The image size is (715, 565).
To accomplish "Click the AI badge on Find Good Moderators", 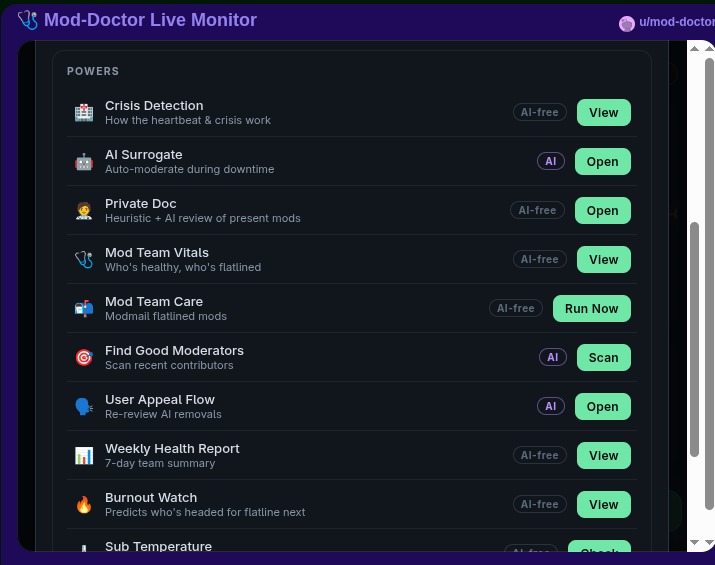I will point(553,357).
